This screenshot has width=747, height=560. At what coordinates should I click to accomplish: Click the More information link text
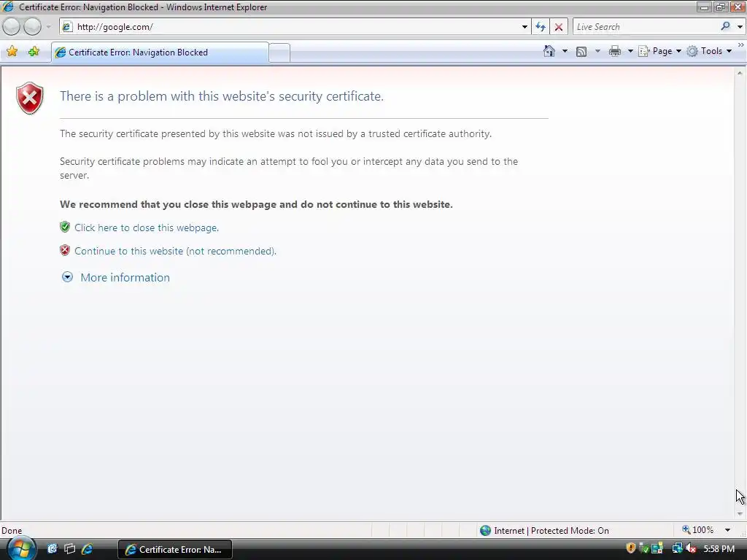[x=125, y=278]
